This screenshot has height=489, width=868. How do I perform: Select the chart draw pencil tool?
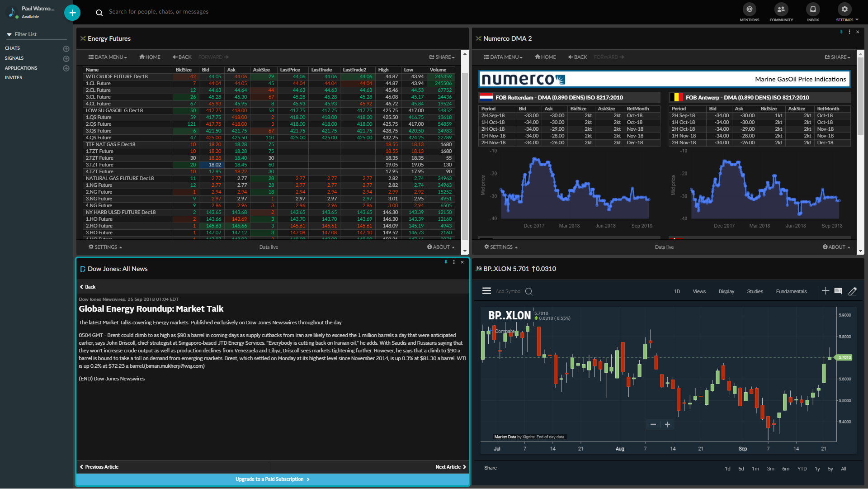[853, 291]
